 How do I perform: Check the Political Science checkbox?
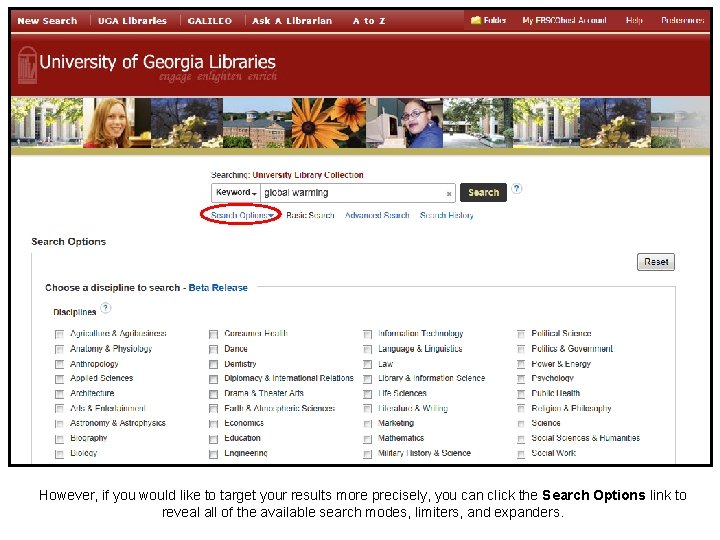[521, 334]
